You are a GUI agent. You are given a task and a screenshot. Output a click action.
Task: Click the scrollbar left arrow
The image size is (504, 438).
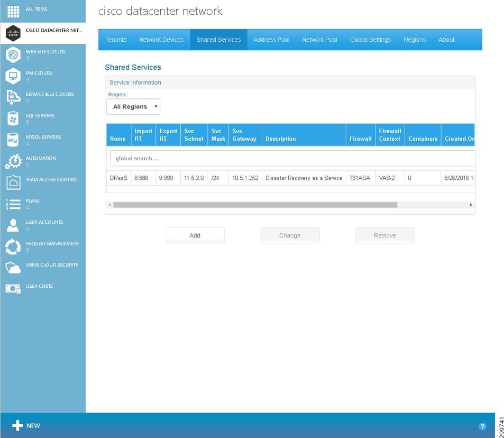click(110, 205)
